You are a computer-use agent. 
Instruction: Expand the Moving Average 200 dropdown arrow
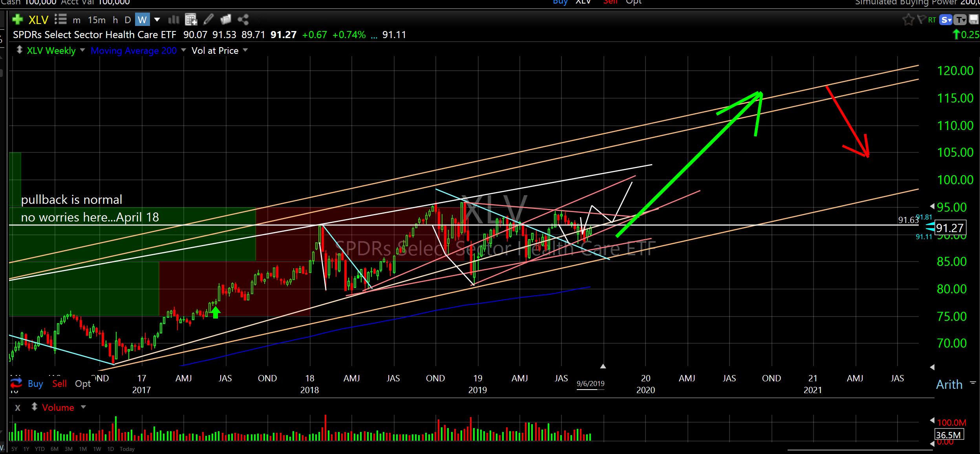coord(183,50)
